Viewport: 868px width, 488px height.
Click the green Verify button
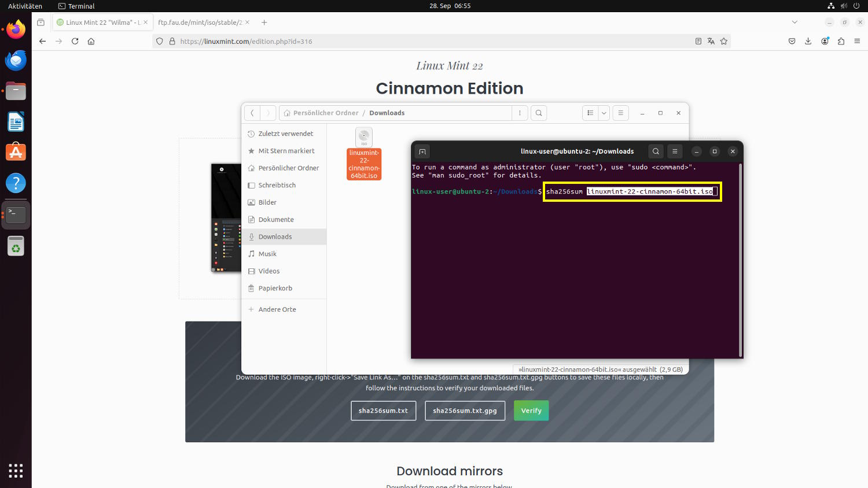(x=531, y=411)
